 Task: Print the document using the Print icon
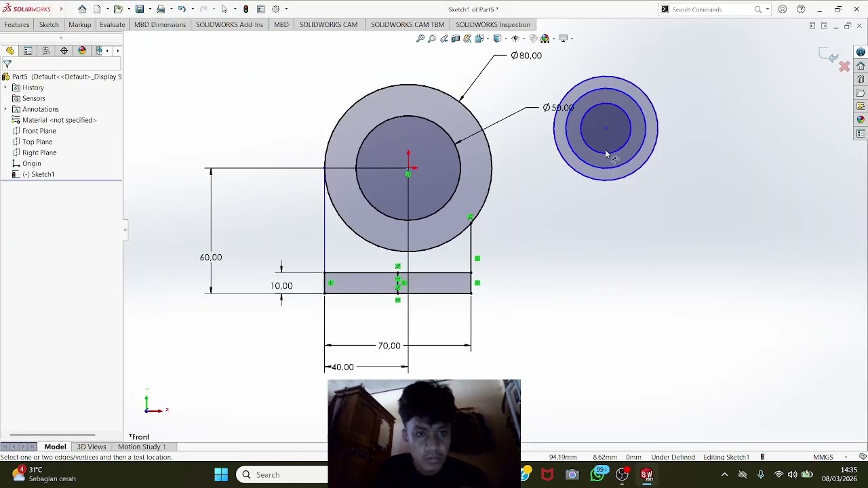tap(161, 9)
